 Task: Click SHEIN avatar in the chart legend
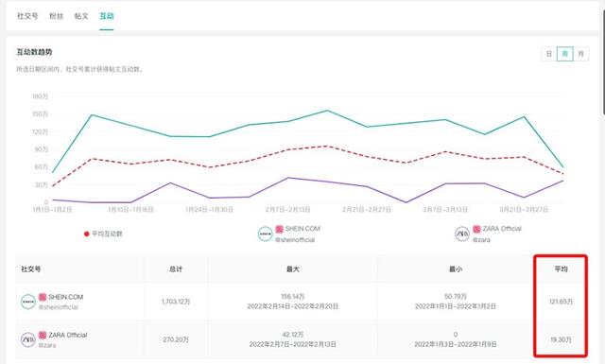pyautogui.click(x=265, y=234)
